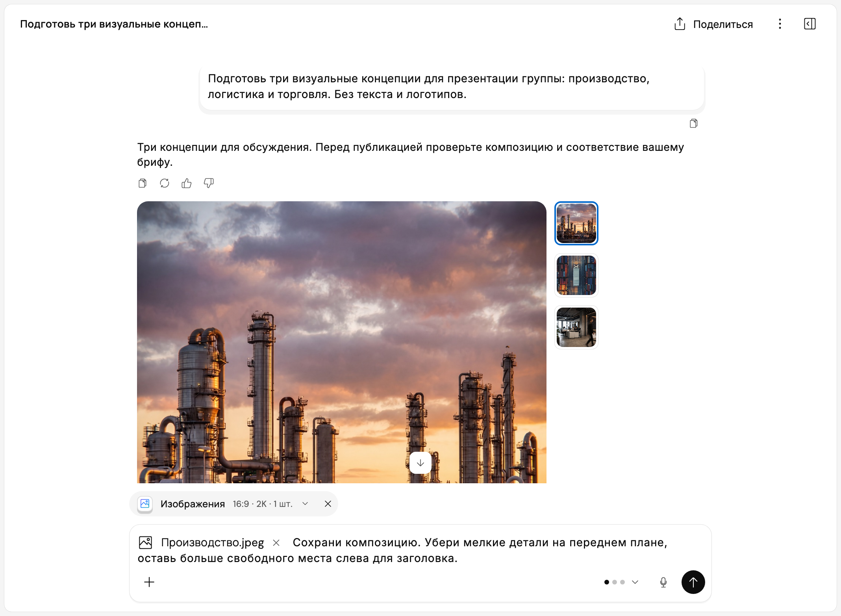The image size is (841, 616).
Task: Select the refinery sunset thumbnail
Action: 576,223
